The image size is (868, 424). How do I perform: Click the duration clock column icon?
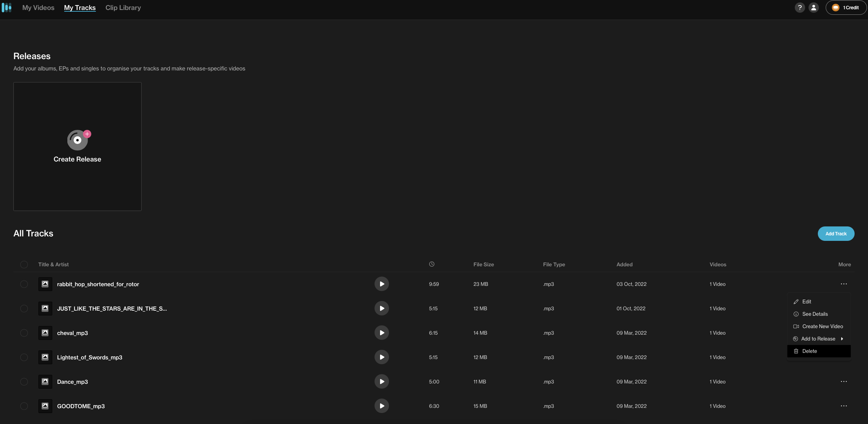(432, 264)
